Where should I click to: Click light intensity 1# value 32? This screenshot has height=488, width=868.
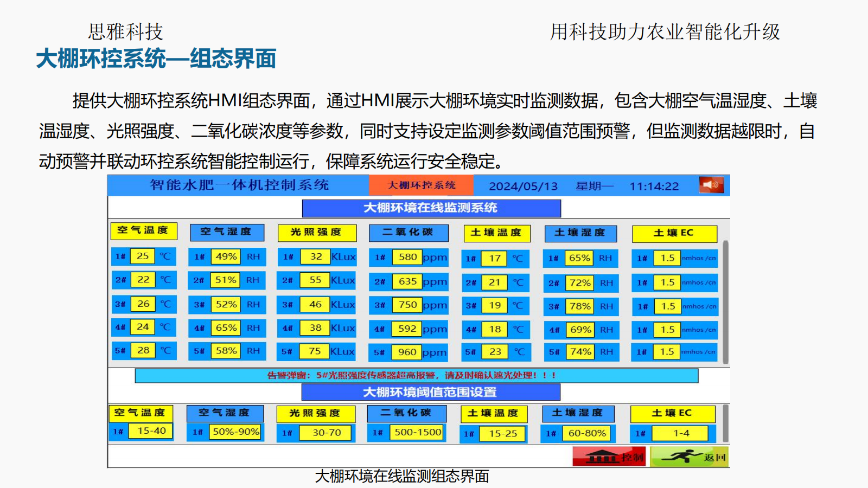tap(316, 256)
